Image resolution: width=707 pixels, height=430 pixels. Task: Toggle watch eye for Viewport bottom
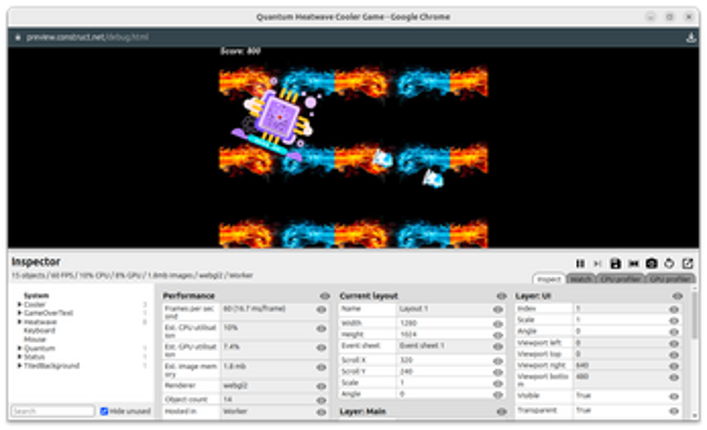tap(674, 378)
